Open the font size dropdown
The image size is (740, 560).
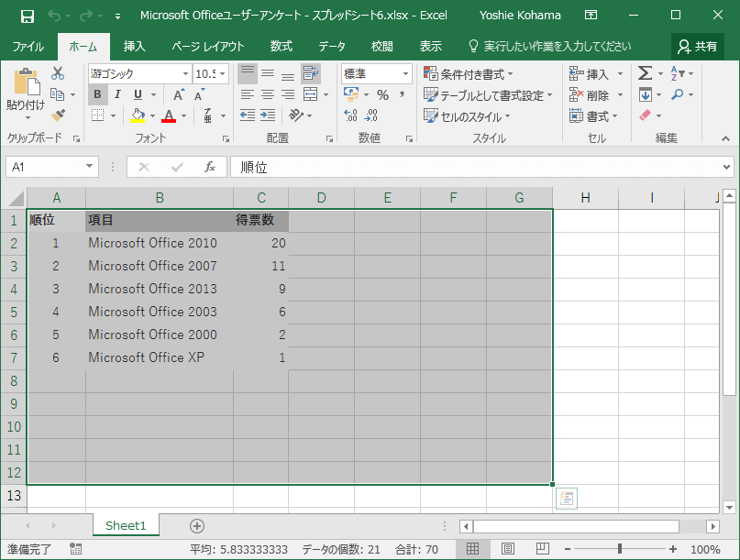pyautogui.click(x=222, y=74)
